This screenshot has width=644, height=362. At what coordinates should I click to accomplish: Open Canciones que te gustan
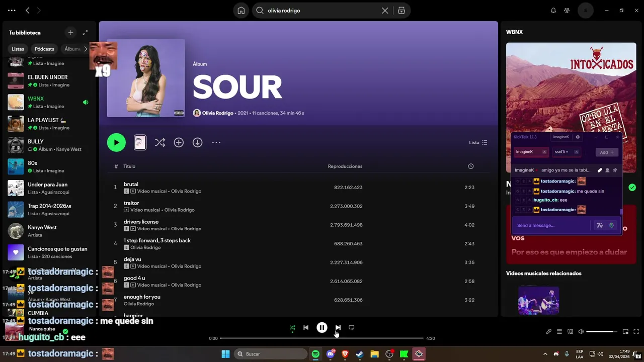(x=49, y=252)
